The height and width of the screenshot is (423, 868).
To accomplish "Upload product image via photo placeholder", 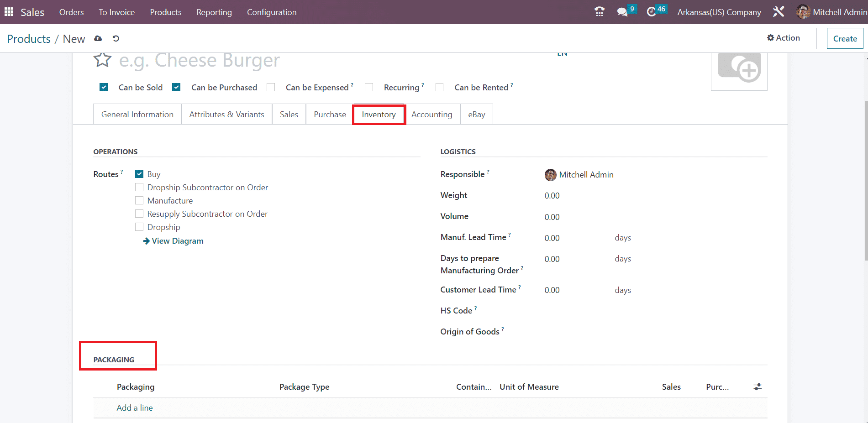I will pyautogui.click(x=739, y=68).
